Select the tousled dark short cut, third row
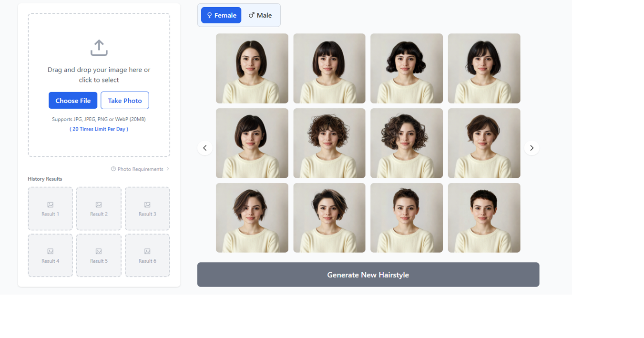644x338 pixels. pyautogui.click(x=329, y=218)
